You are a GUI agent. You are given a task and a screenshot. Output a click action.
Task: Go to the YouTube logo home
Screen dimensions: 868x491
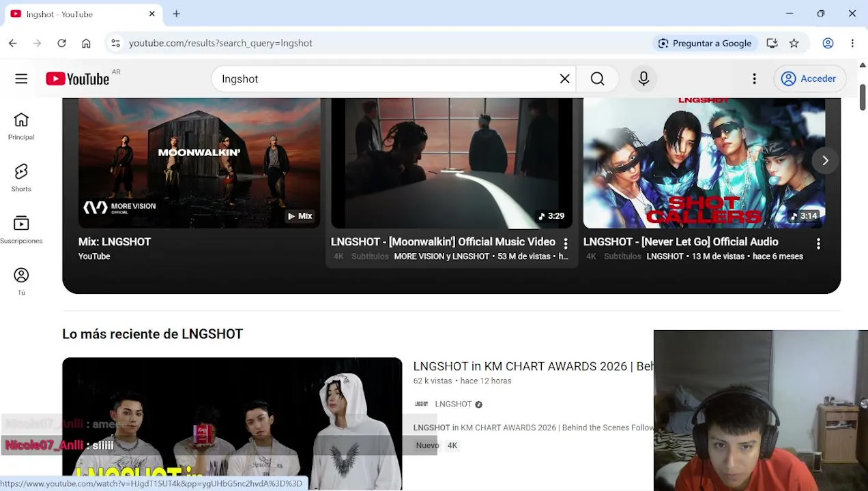pos(77,79)
